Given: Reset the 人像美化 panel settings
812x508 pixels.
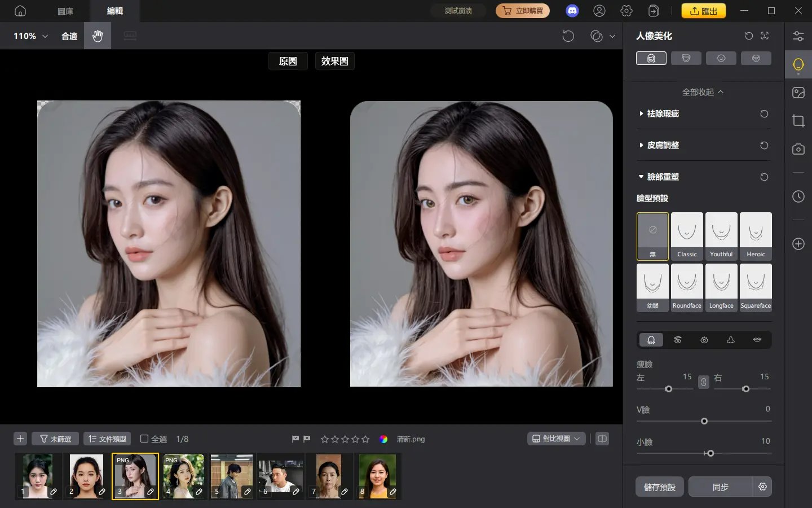Looking at the screenshot, I should [749, 36].
